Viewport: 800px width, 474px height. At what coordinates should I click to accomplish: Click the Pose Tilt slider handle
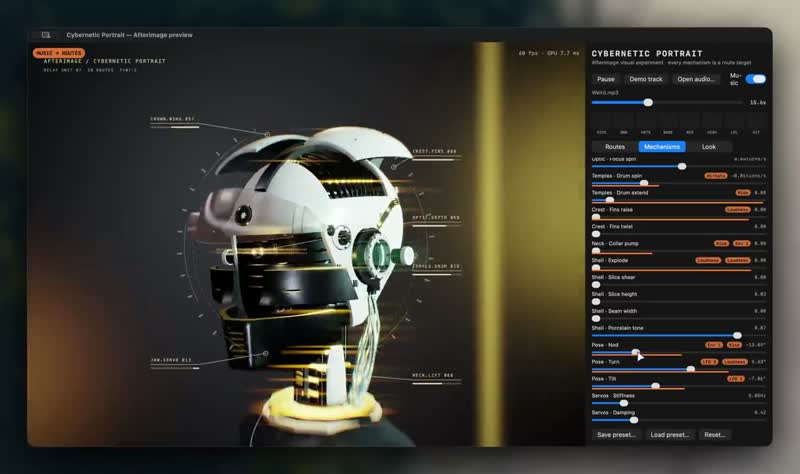click(x=656, y=386)
